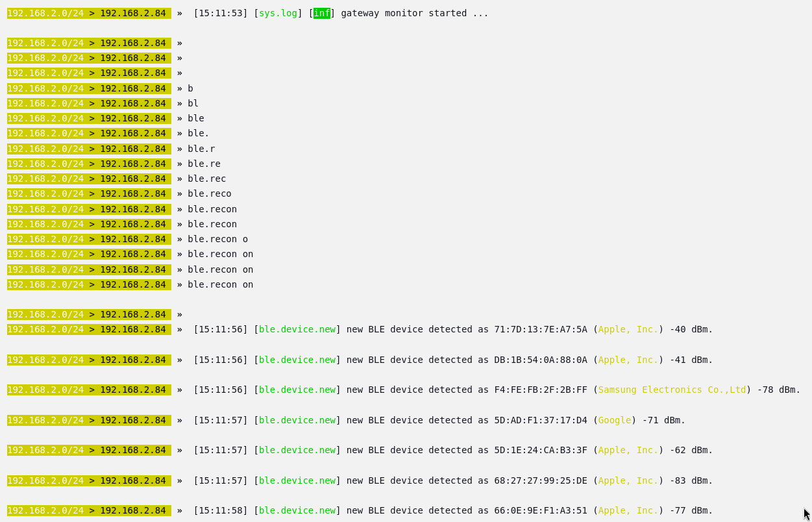Screen dimensions: 812x522
Task: Select the '-40 dBm' signal value
Action: (x=690, y=329)
